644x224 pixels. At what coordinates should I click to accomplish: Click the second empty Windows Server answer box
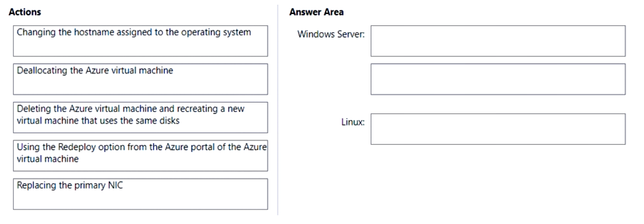(x=498, y=79)
